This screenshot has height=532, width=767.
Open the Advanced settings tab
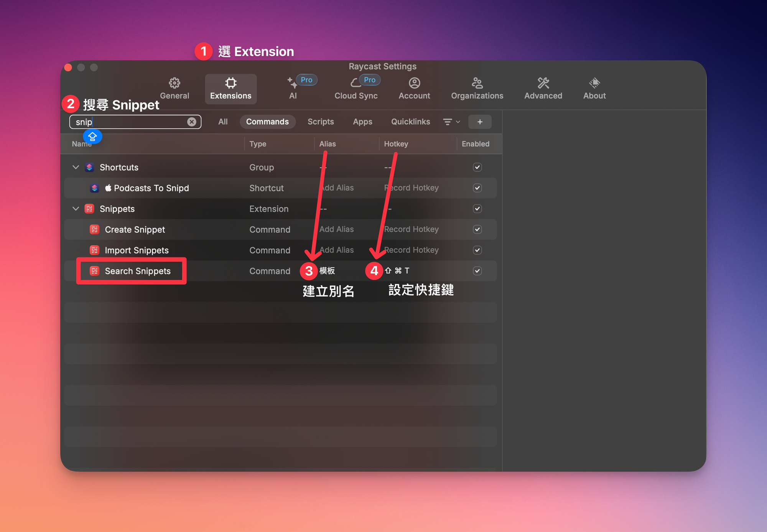click(543, 89)
